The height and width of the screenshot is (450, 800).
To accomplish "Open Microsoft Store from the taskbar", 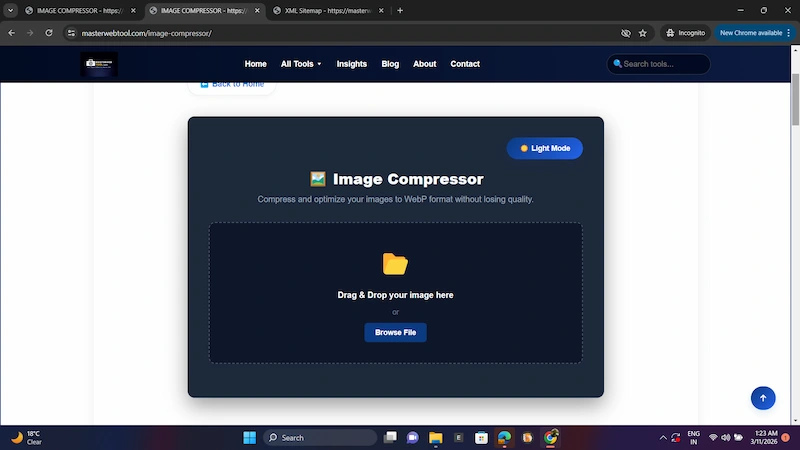I will [481, 437].
